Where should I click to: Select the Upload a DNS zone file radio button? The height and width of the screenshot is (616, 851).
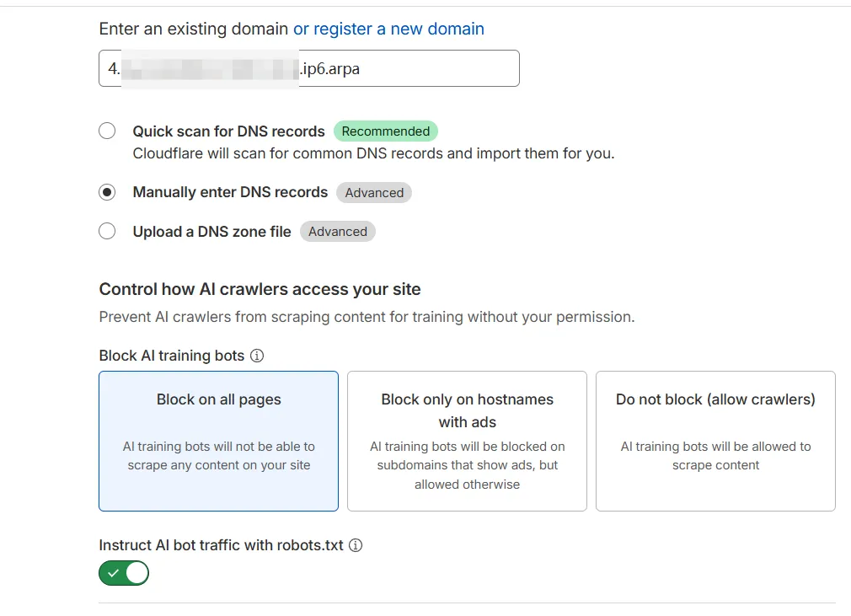point(107,232)
